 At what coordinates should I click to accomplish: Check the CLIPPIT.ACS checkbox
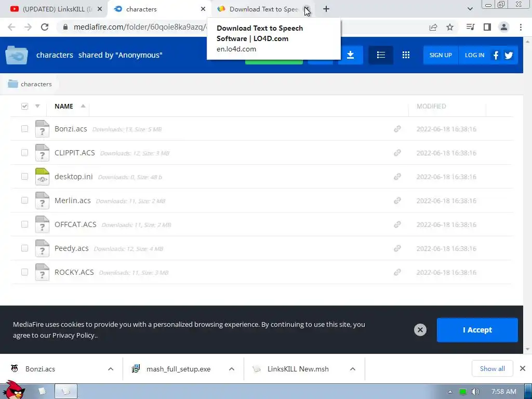tap(24, 152)
